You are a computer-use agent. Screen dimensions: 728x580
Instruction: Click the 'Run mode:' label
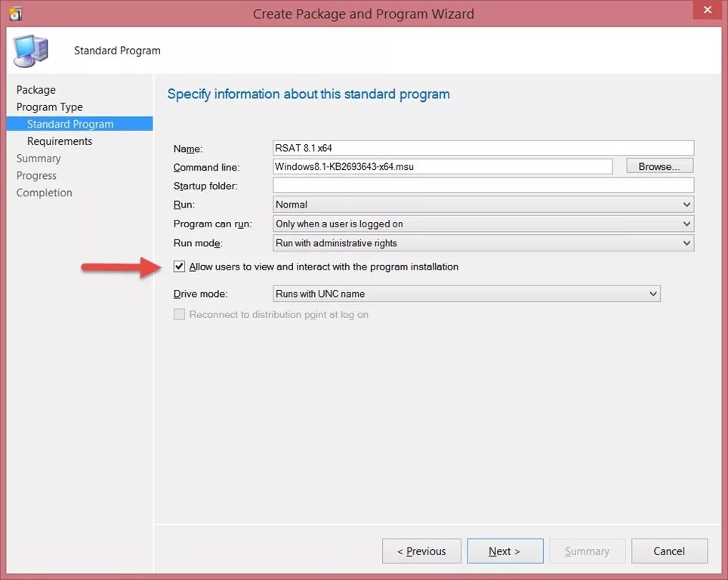[198, 243]
